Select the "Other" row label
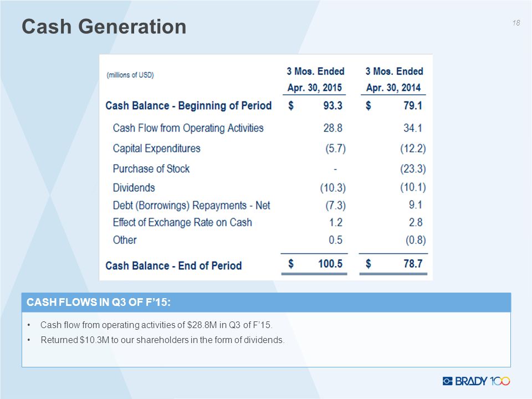This screenshot has height=399, width=532. pyautogui.click(x=125, y=240)
